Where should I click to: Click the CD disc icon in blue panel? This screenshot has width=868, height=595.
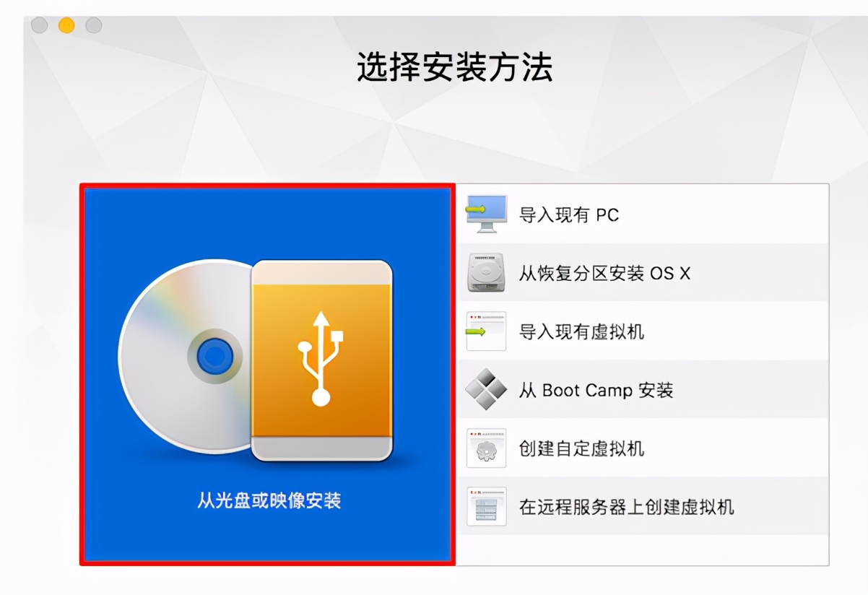pos(188,356)
